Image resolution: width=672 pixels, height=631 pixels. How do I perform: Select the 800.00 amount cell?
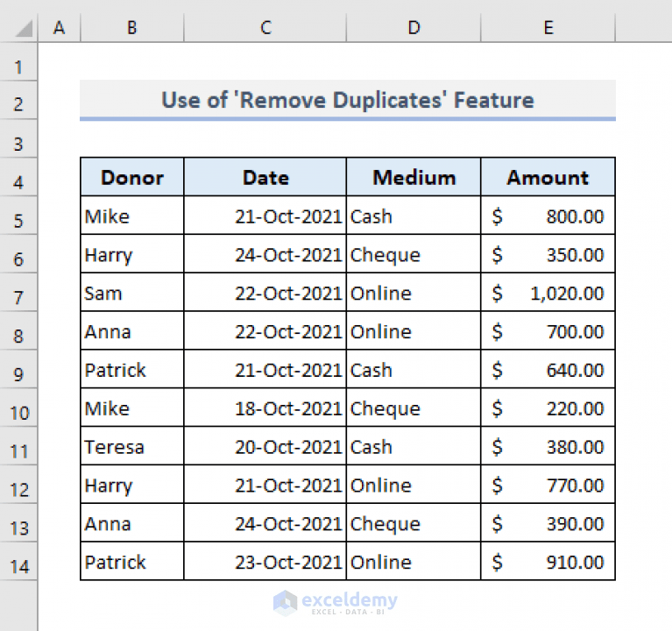(548, 216)
